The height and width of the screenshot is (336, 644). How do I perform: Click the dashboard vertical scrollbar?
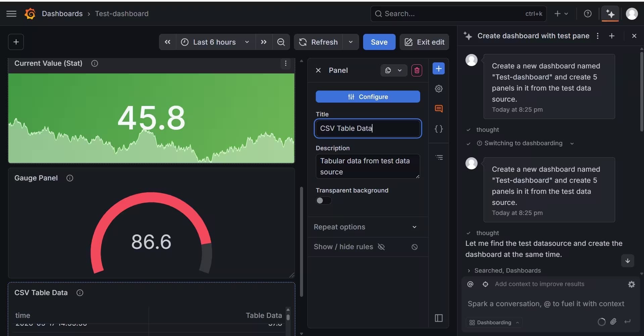tap(301, 241)
